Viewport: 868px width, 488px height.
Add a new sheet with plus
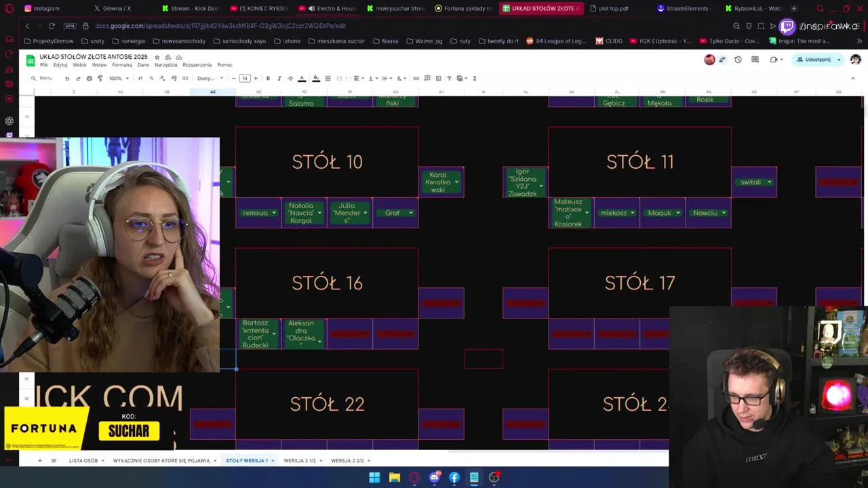39,461
